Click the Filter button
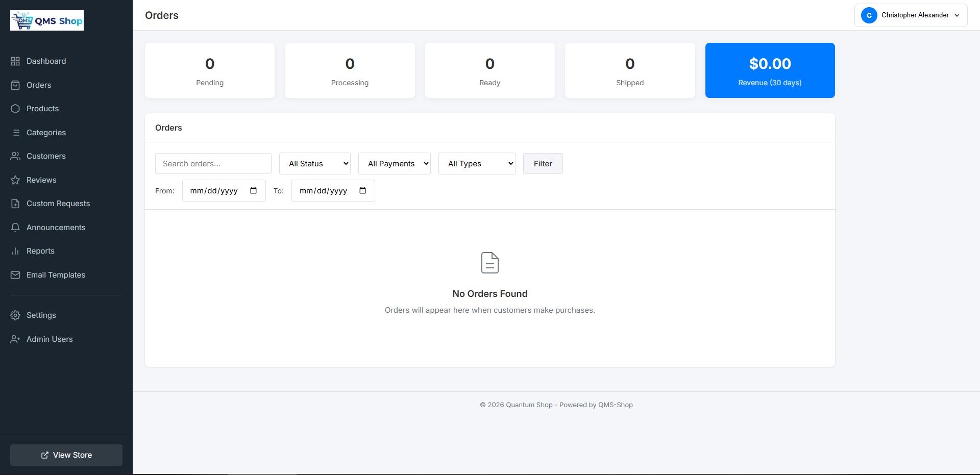The image size is (980, 475). tap(543, 163)
